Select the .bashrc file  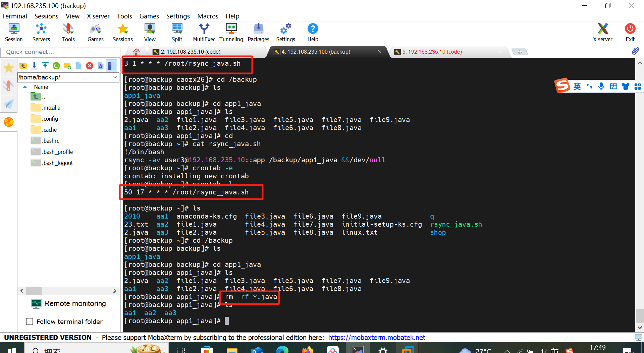(45, 141)
